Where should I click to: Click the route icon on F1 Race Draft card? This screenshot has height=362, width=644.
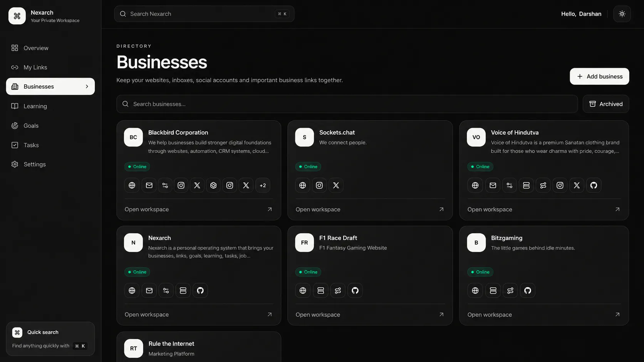(x=338, y=290)
